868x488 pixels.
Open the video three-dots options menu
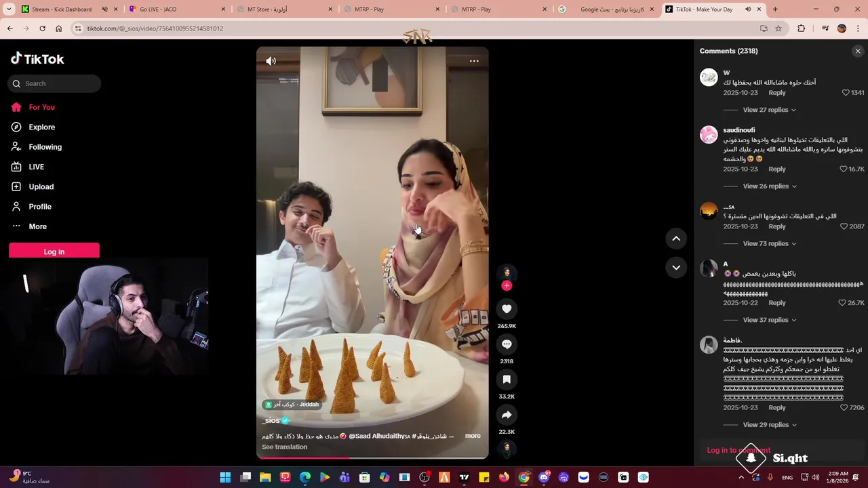(x=474, y=61)
